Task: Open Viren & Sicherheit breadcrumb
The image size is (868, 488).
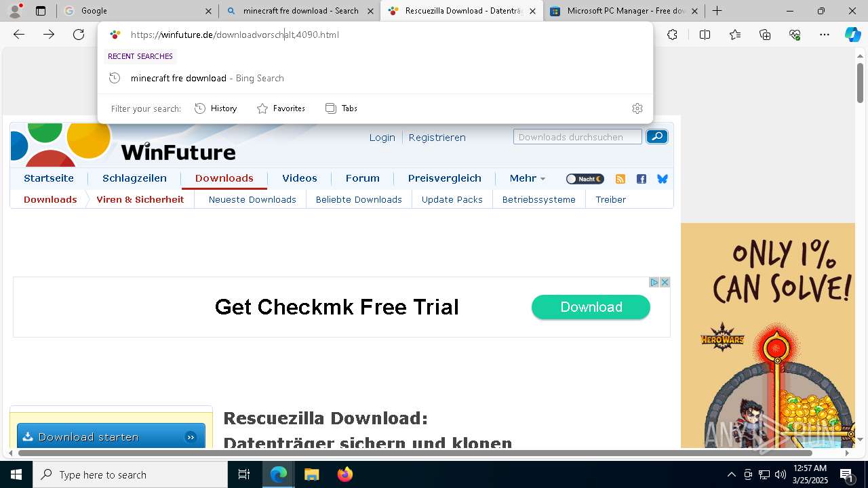Action: [x=140, y=199]
